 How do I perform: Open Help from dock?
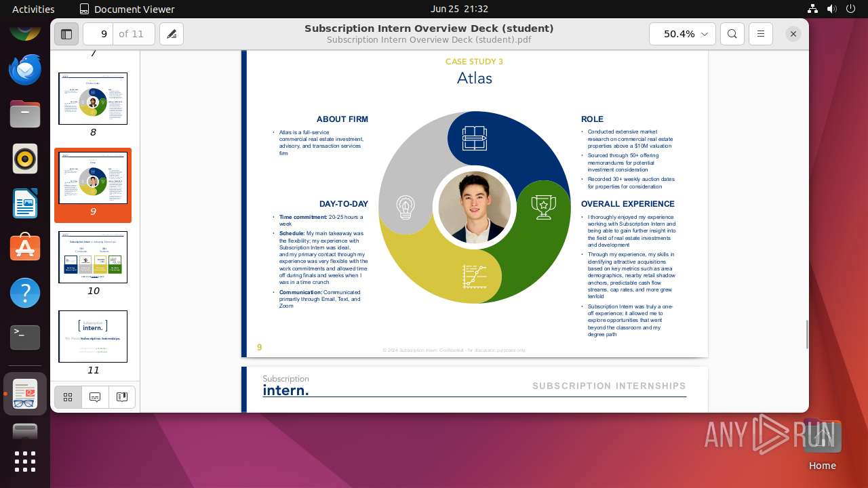25,293
